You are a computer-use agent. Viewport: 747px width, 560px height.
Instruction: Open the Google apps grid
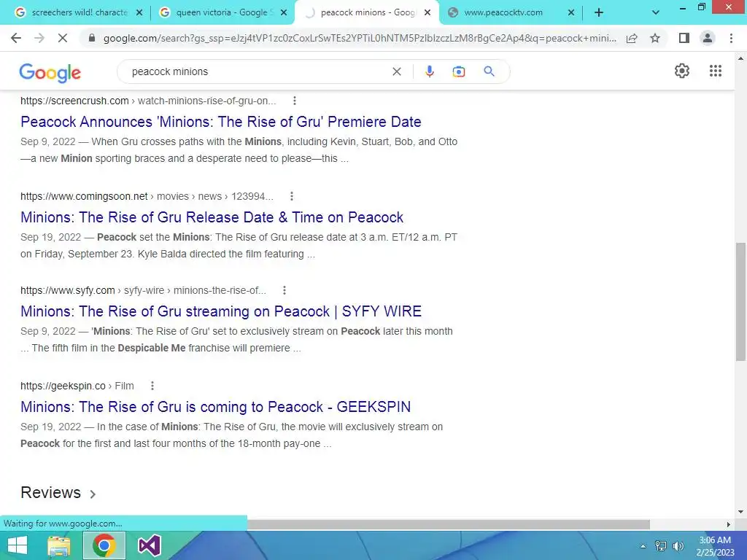pos(716,71)
